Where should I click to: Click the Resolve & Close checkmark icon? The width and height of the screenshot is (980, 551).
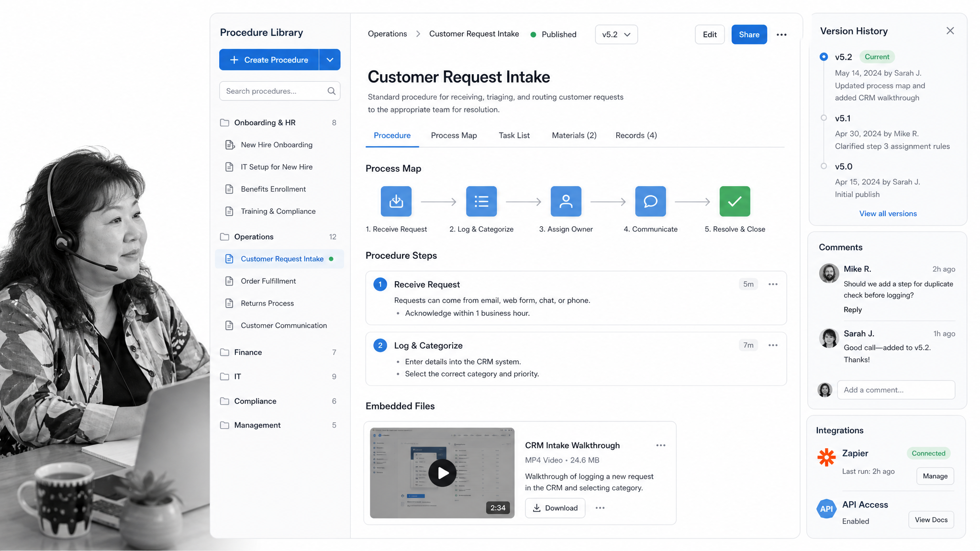click(735, 201)
